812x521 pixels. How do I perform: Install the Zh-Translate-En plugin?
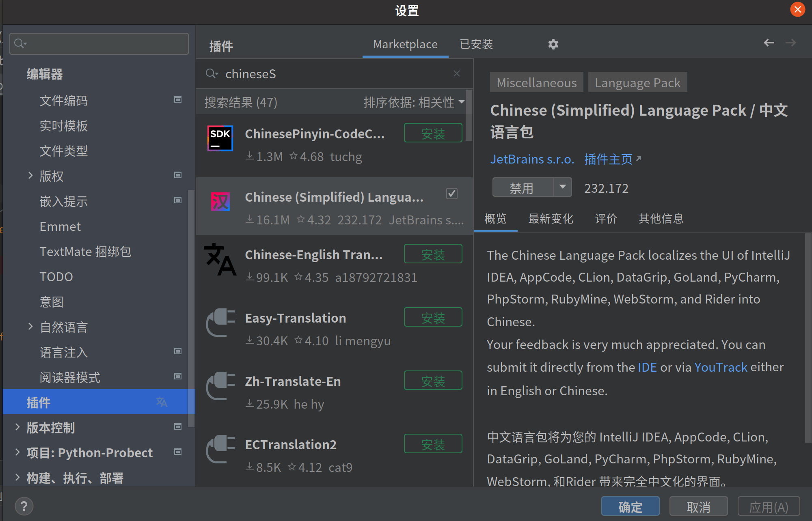pyautogui.click(x=433, y=381)
